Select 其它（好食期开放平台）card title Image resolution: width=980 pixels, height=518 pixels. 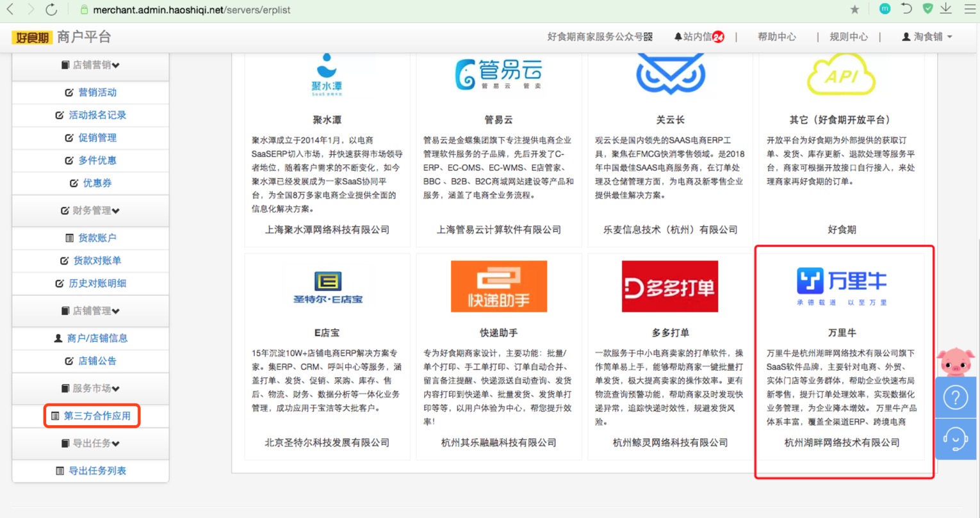[842, 120]
